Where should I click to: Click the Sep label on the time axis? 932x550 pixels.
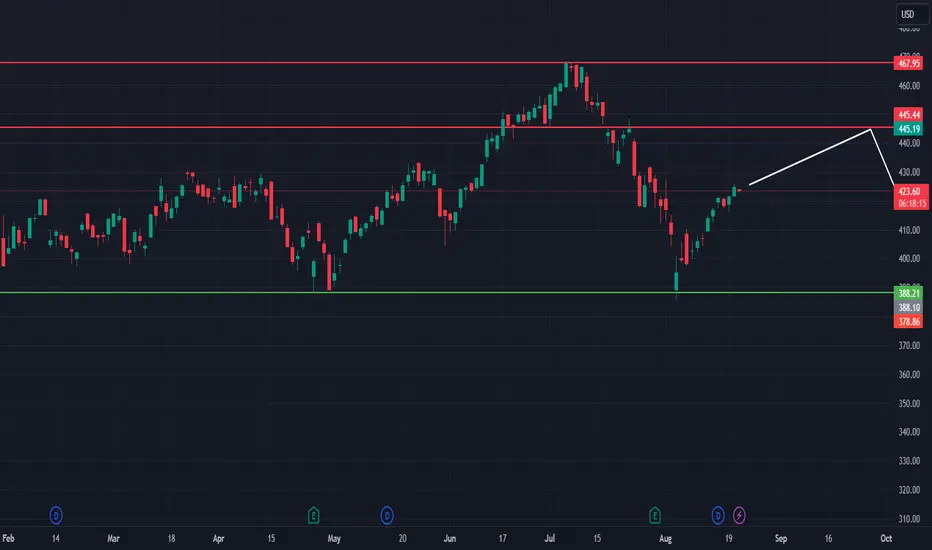point(781,538)
